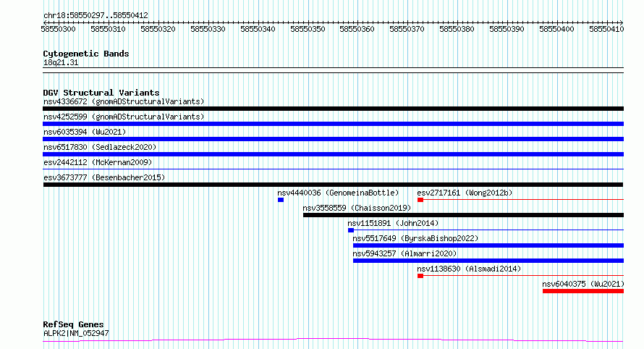Click the black bar of nsv4336672
Image resolution: width=644 pixels, height=349 pixels.
pyautogui.click(x=333, y=109)
